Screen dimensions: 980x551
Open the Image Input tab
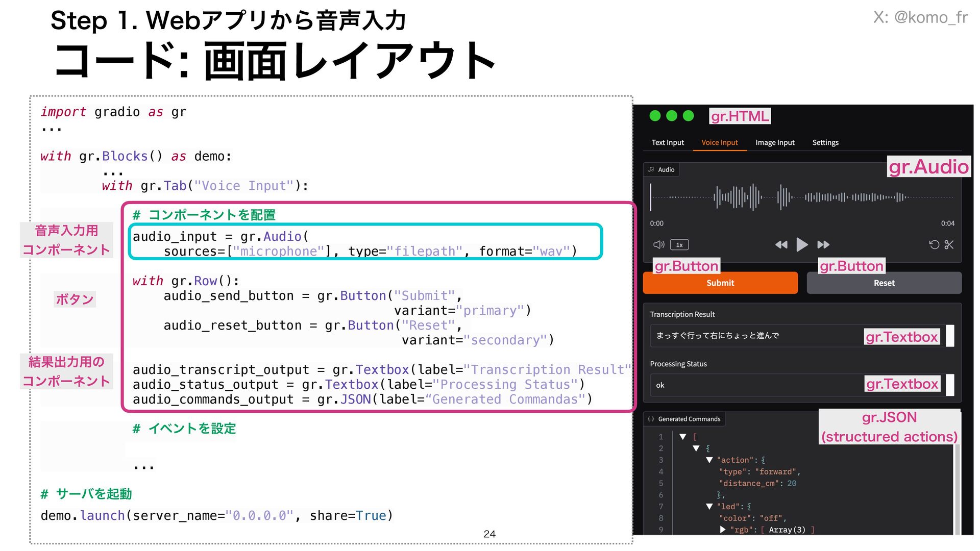[x=775, y=143]
